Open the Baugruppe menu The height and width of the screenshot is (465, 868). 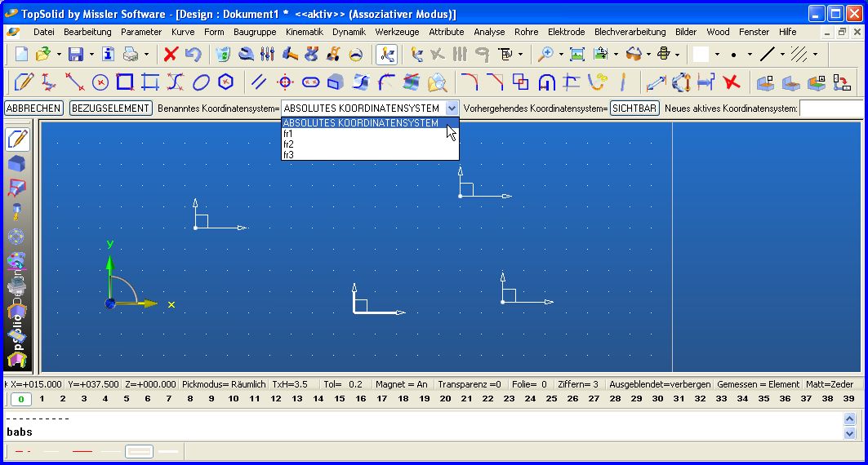click(x=255, y=32)
